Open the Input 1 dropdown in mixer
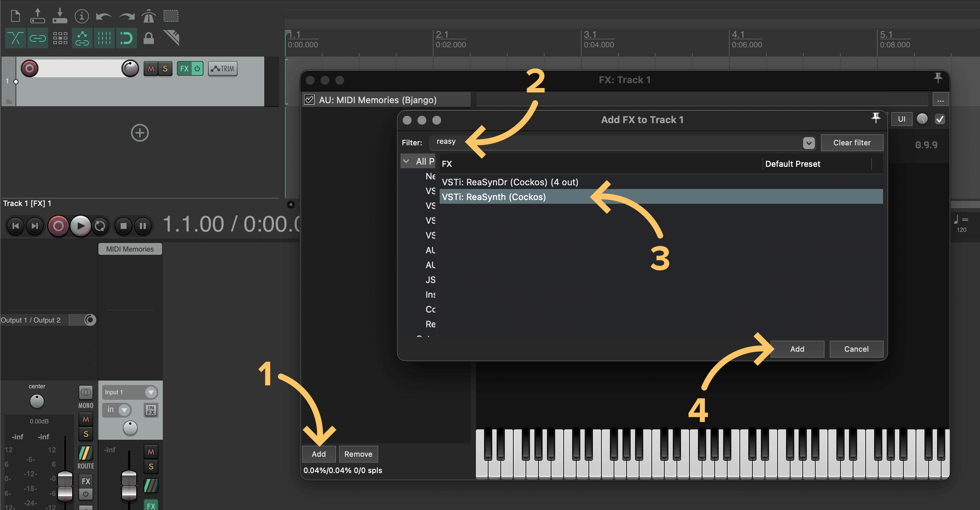 point(130,392)
